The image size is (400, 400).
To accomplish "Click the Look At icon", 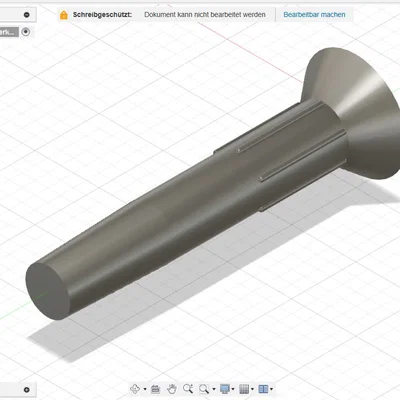I will coord(155,389).
